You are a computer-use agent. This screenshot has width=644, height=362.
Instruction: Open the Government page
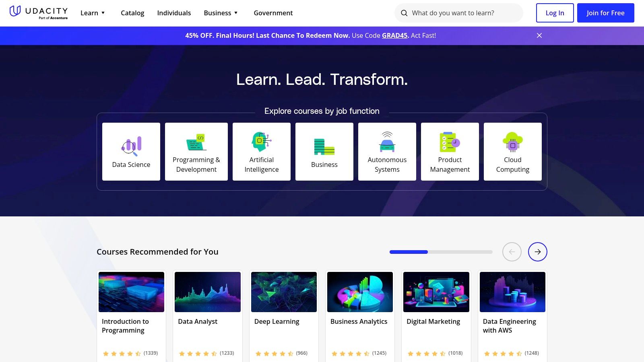point(273,13)
